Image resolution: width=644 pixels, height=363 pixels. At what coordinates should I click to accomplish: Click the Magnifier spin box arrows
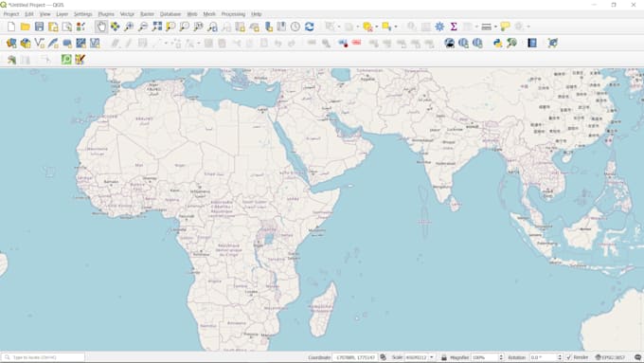point(501,357)
